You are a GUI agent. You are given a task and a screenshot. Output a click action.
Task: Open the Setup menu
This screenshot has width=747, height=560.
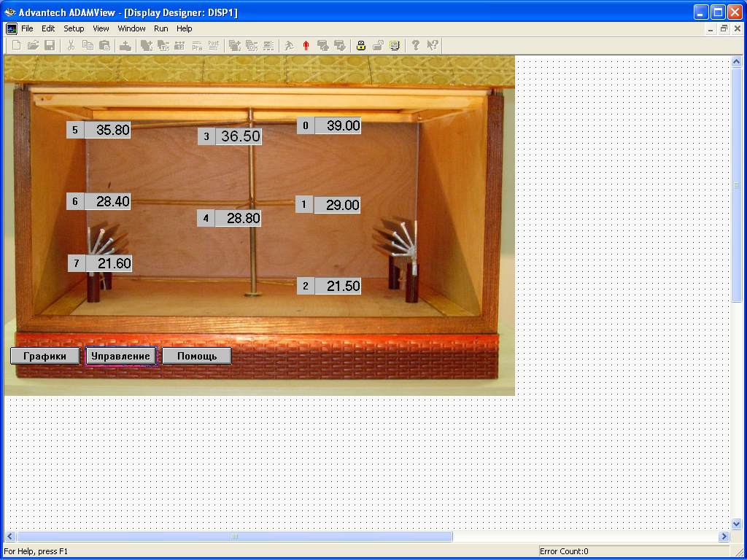click(x=74, y=28)
